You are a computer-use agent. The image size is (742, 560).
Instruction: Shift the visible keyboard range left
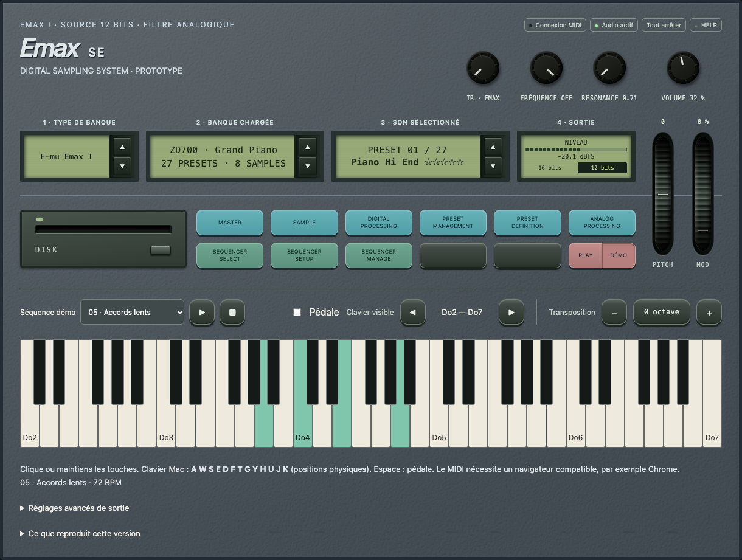413,313
